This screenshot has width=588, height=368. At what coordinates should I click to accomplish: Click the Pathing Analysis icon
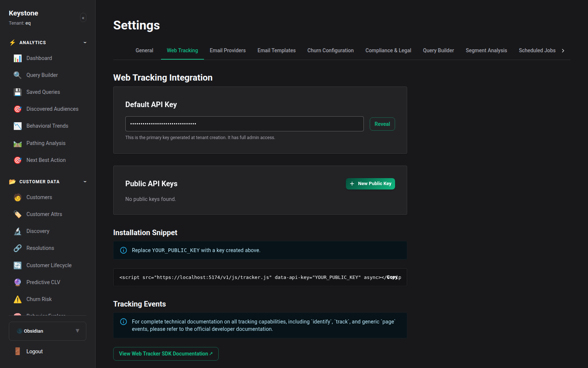pos(18,143)
